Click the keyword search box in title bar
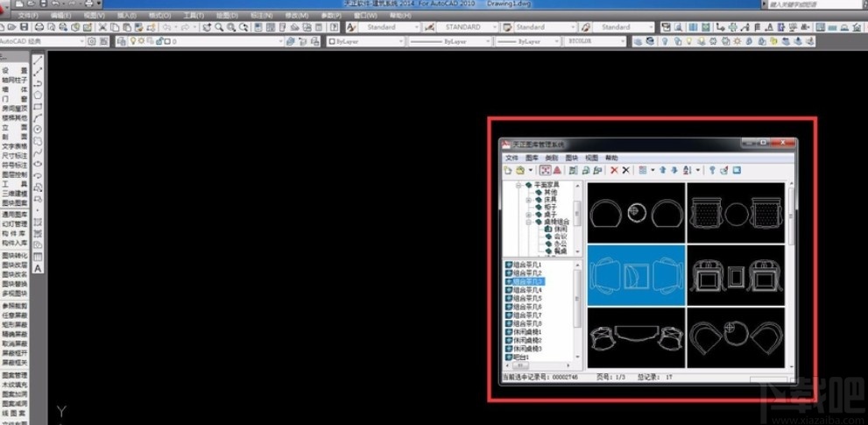The width and height of the screenshot is (868, 425). coord(816,4)
